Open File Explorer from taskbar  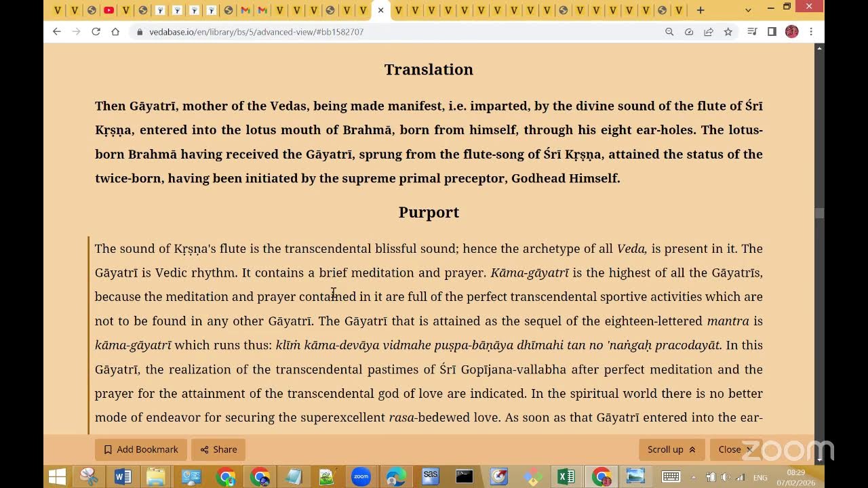(156, 476)
